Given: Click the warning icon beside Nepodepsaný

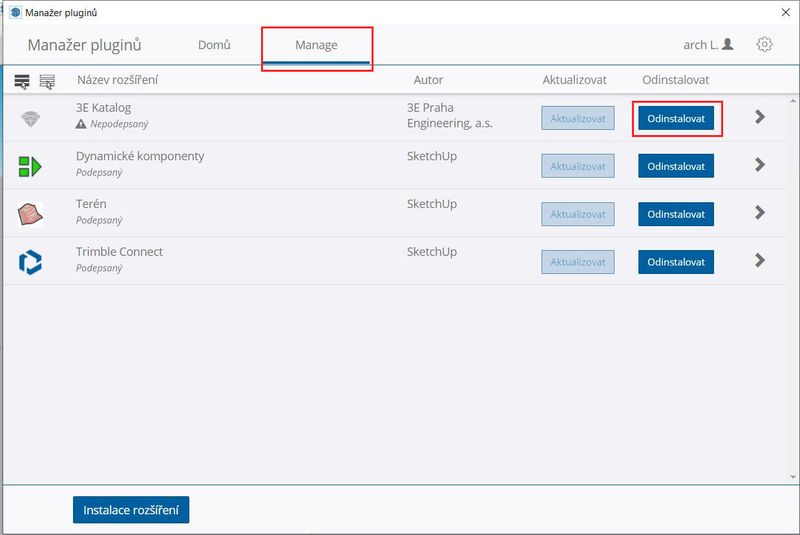Looking at the screenshot, I should tap(81, 124).
